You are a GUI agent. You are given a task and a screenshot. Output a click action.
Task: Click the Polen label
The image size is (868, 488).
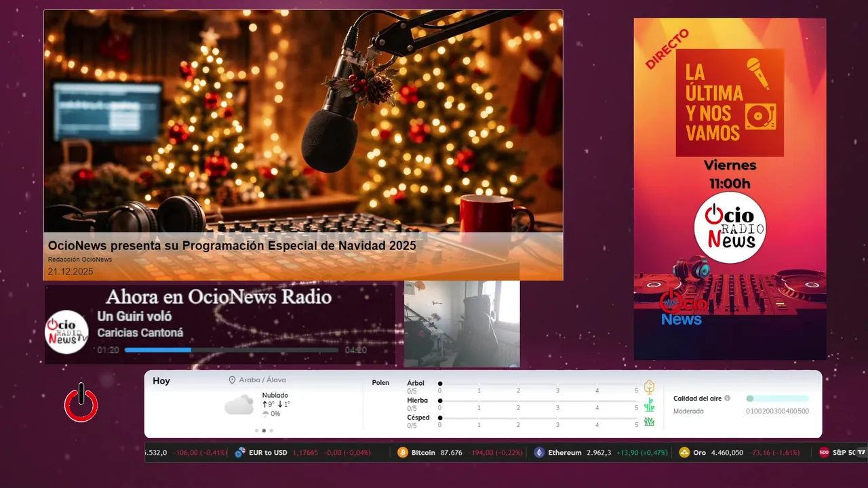tap(380, 383)
